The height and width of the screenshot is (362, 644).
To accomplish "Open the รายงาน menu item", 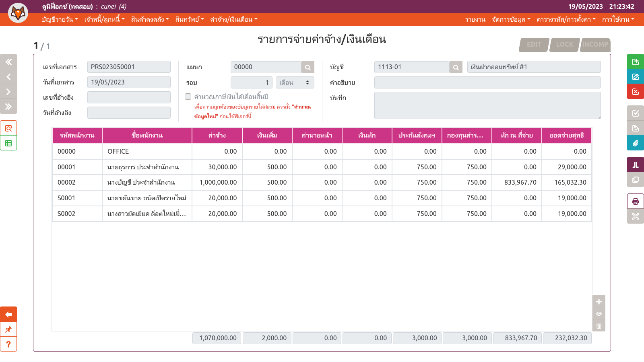I will coord(475,19).
